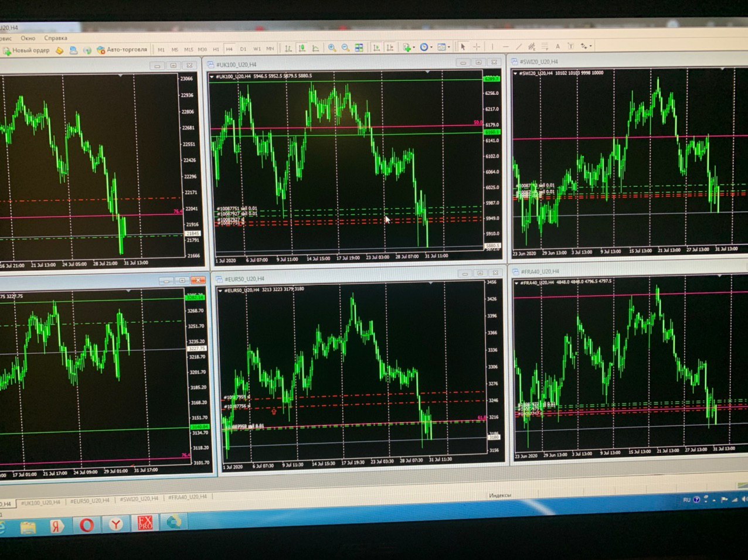Switch chart to M15 timeframe
This screenshot has width=748, height=560.
point(188,49)
